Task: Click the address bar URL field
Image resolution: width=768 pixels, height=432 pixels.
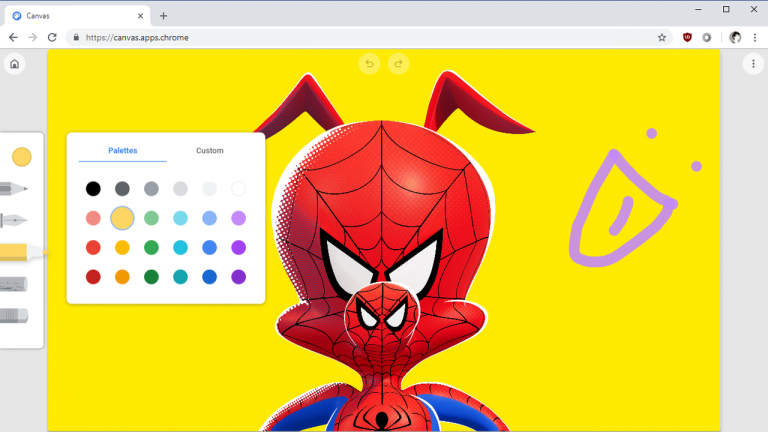Action: [367, 37]
